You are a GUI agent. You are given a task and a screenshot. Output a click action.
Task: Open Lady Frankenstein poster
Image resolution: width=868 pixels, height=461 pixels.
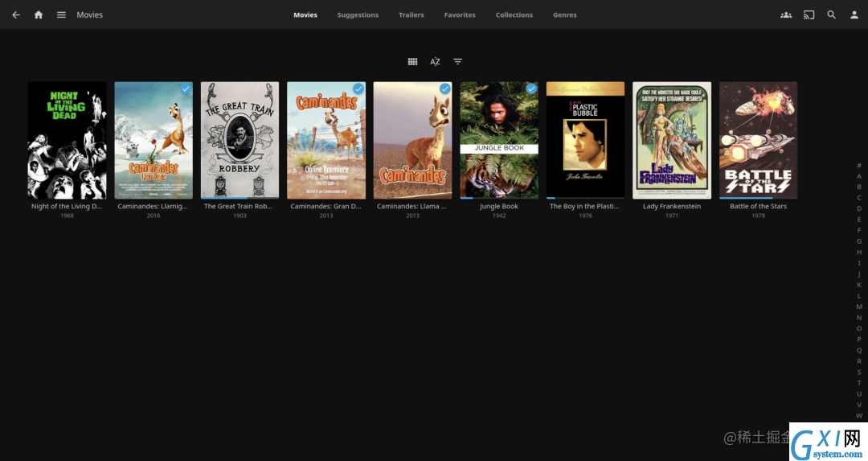coord(671,140)
